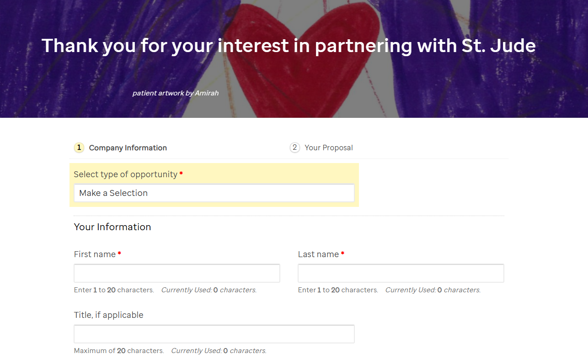Click the Title, if applicable input field
The image size is (588, 364).
[214, 334]
